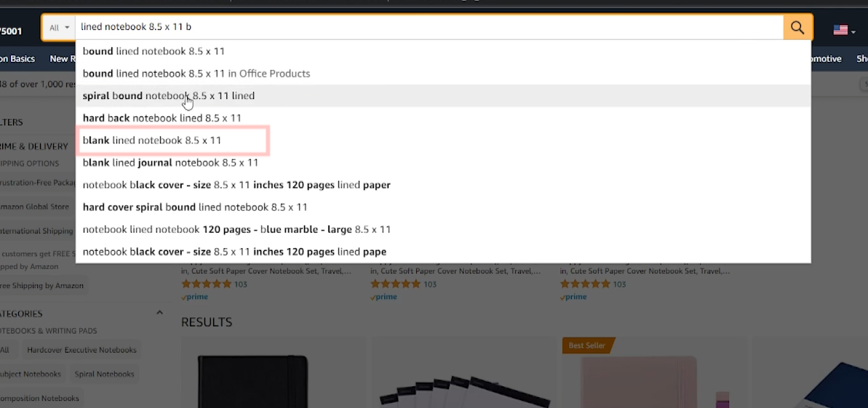Choose Subject Notebooks category chip
The width and height of the screenshot is (868, 408).
(30, 374)
